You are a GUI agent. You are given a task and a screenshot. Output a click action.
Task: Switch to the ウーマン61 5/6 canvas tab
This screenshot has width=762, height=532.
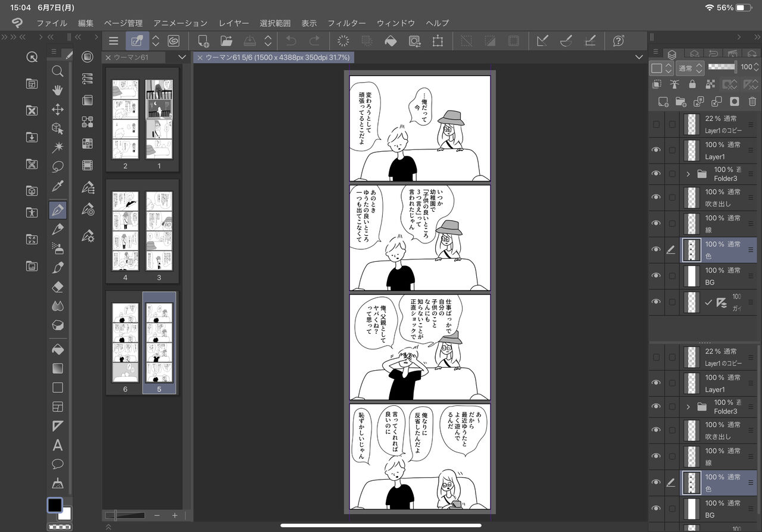[273, 57]
